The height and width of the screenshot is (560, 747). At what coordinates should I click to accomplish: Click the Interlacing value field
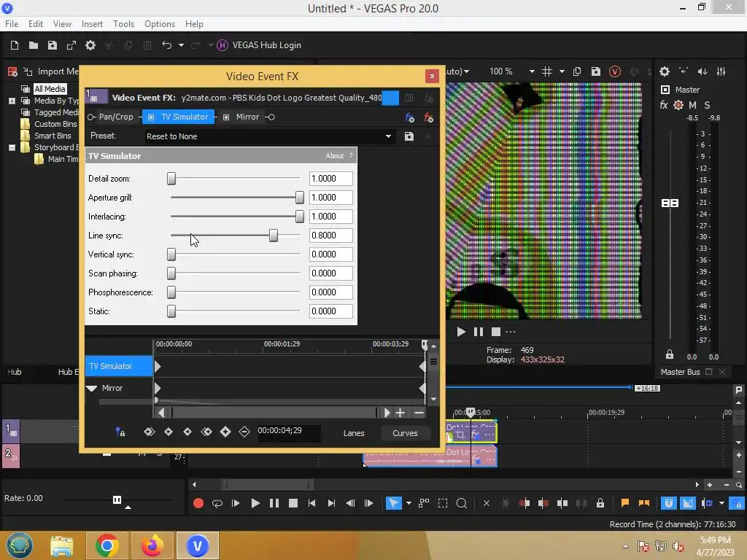pyautogui.click(x=331, y=216)
